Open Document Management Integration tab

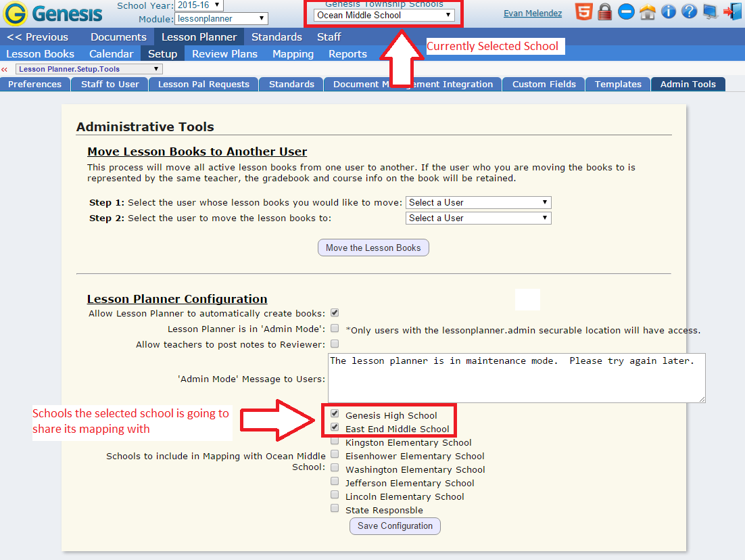pyautogui.click(x=413, y=84)
